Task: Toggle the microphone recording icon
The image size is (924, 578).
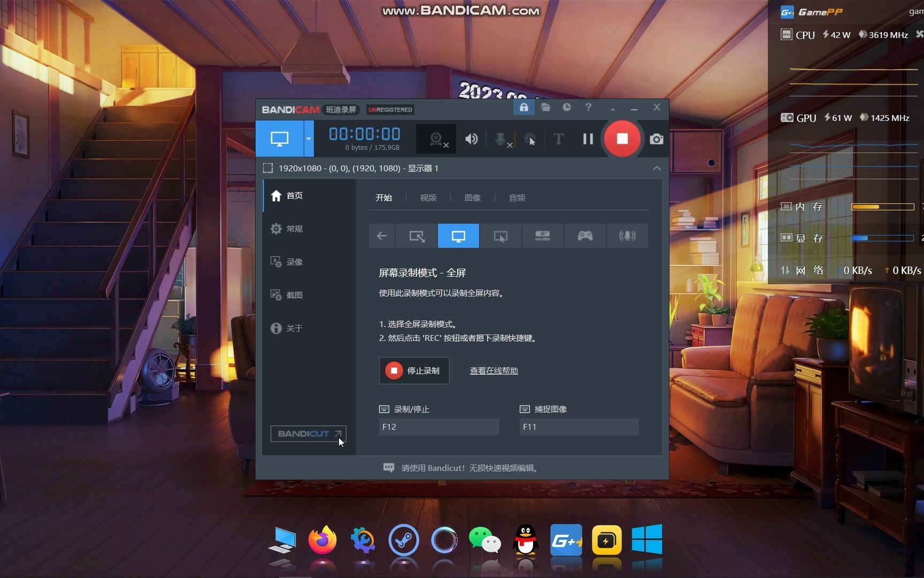Action: pos(500,139)
